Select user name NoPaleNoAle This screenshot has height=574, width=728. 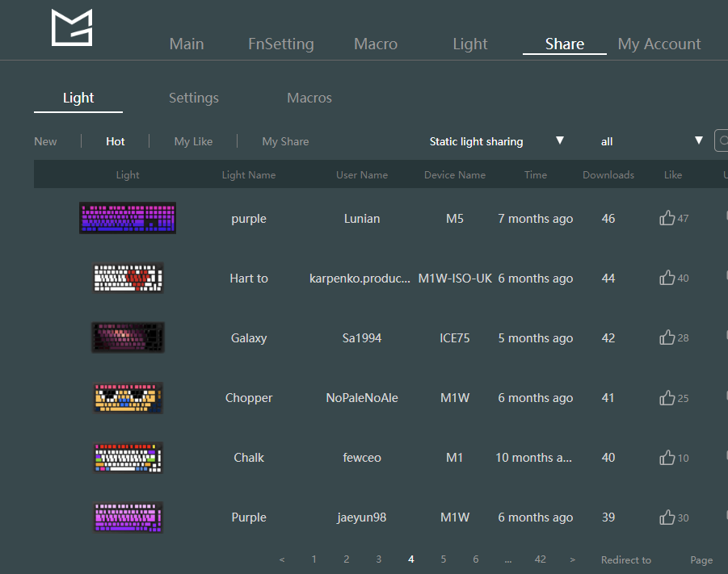click(x=362, y=398)
